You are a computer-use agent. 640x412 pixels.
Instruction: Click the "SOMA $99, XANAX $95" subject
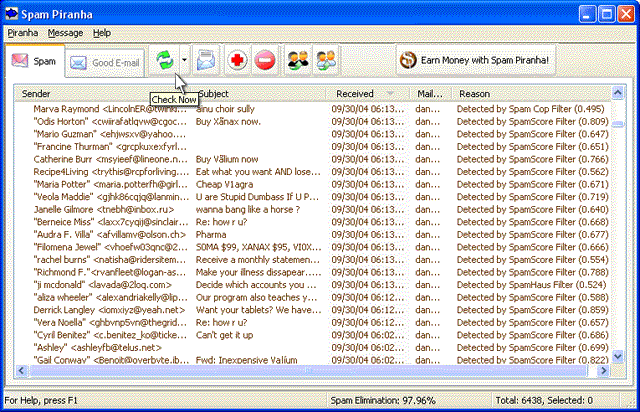tap(258, 247)
